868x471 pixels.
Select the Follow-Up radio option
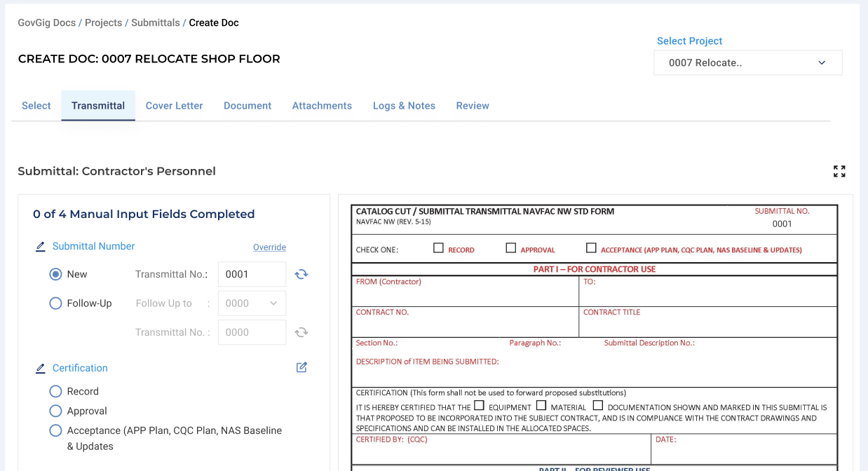coord(55,303)
